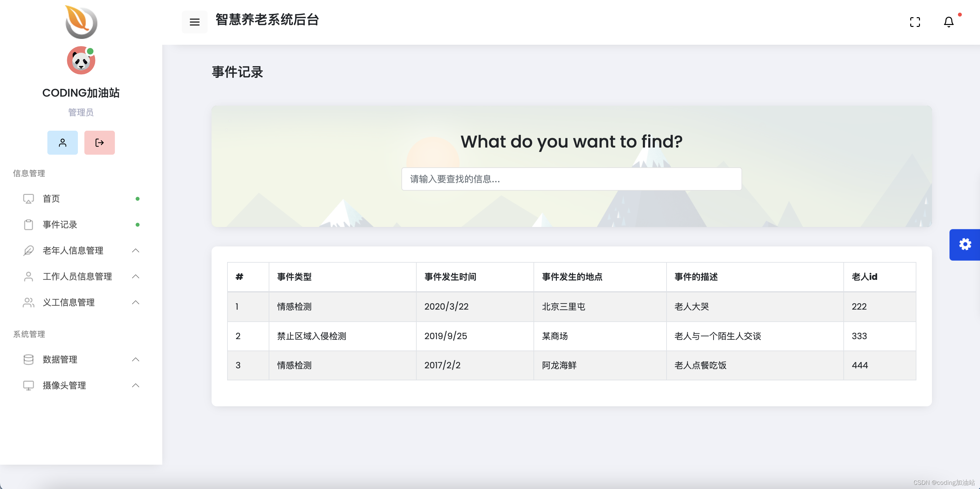Expand chevron next to 老年人信息管理
The width and height of the screenshot is (980, 489).
click(135, 251)
